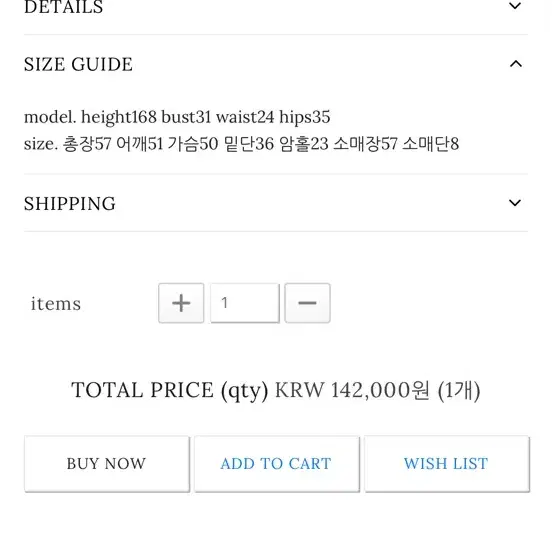
Task: Click the (1개) quantity count text
Action: pyautogui.click(x=459, y=391)
